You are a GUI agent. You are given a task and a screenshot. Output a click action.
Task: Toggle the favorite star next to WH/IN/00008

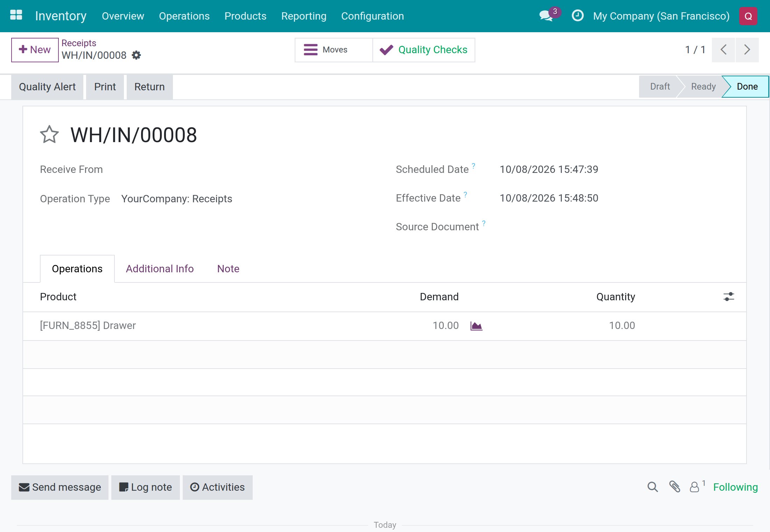(49, 135)
